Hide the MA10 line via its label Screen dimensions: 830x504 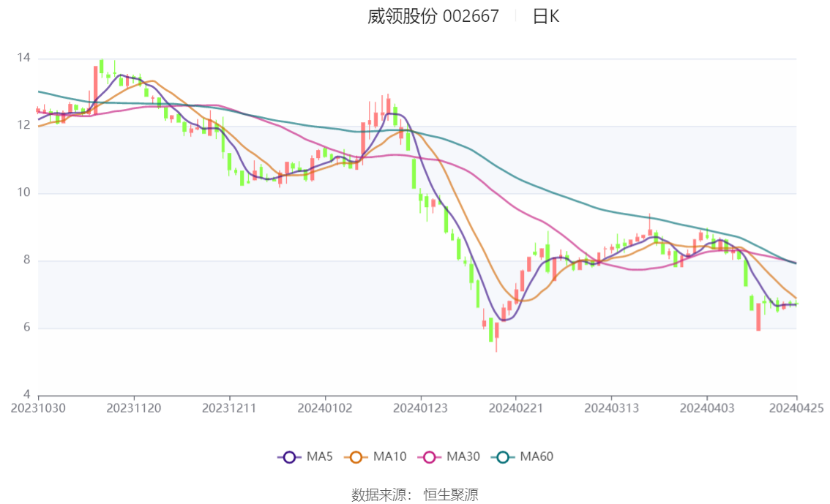(389, 457)
